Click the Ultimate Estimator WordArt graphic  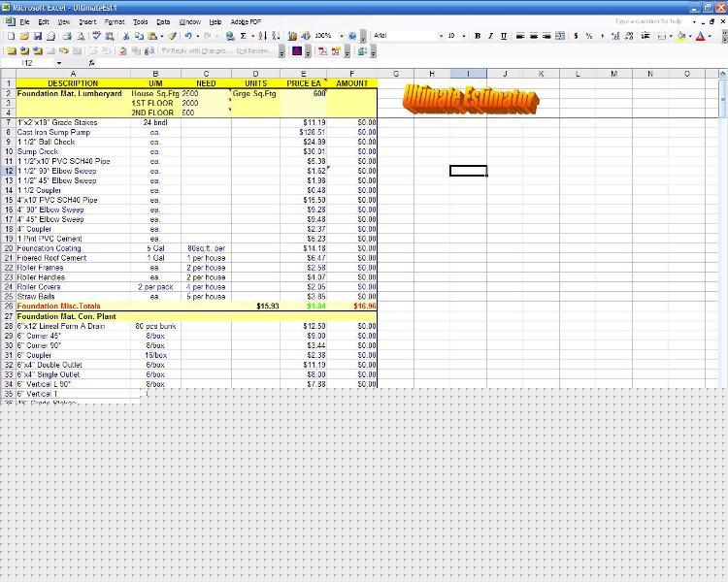[471, 99]
